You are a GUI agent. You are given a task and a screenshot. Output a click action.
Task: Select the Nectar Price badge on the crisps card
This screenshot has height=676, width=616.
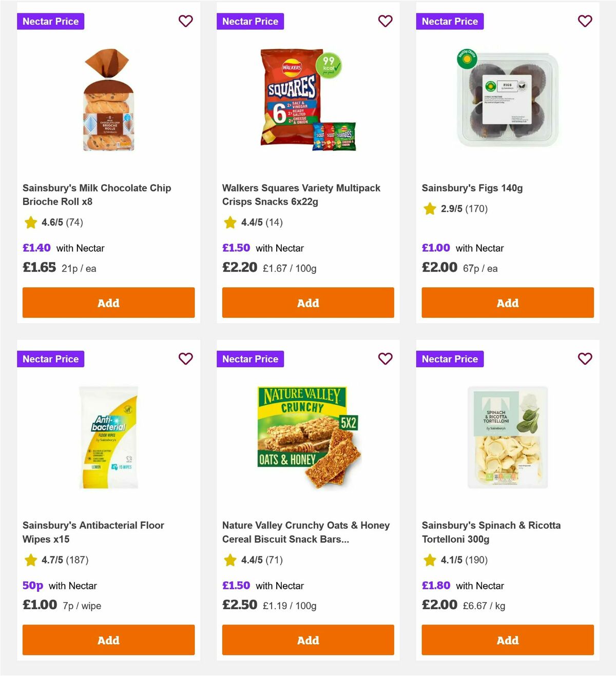[x=250, y=21]
